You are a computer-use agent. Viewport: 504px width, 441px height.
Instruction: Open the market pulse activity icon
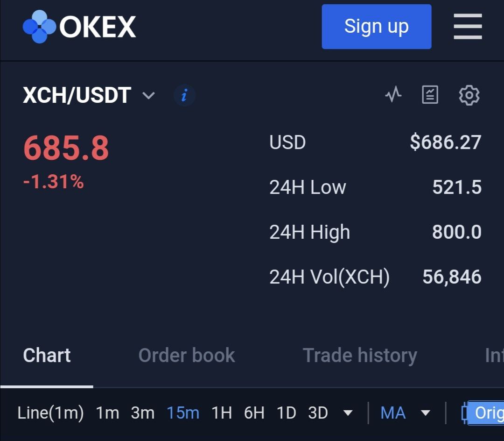(393, 94)
